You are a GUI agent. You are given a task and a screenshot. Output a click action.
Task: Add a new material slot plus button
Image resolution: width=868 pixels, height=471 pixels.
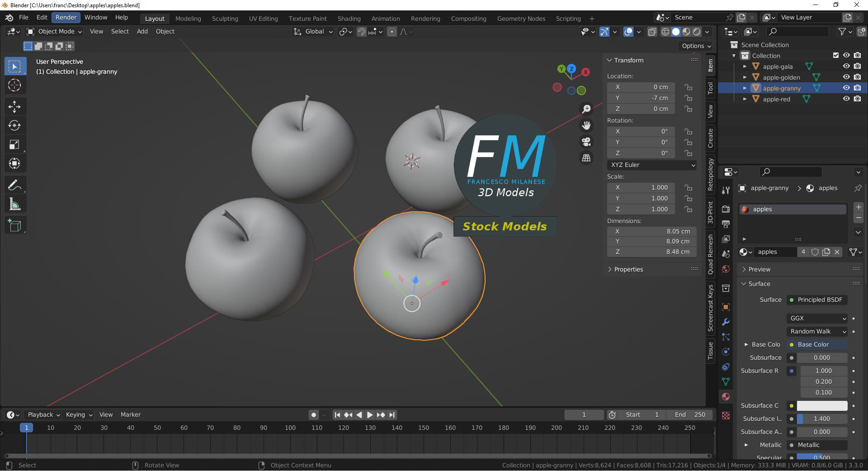click(858, 207)
